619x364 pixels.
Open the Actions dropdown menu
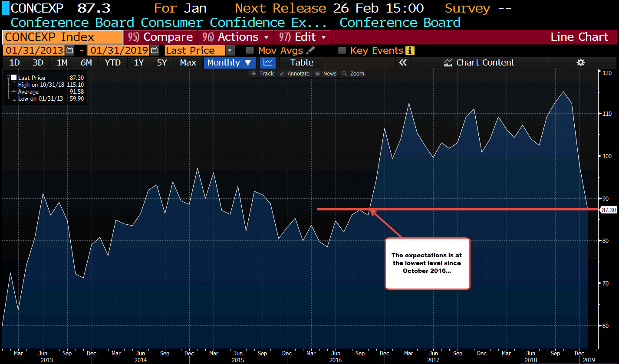(236, 37)
